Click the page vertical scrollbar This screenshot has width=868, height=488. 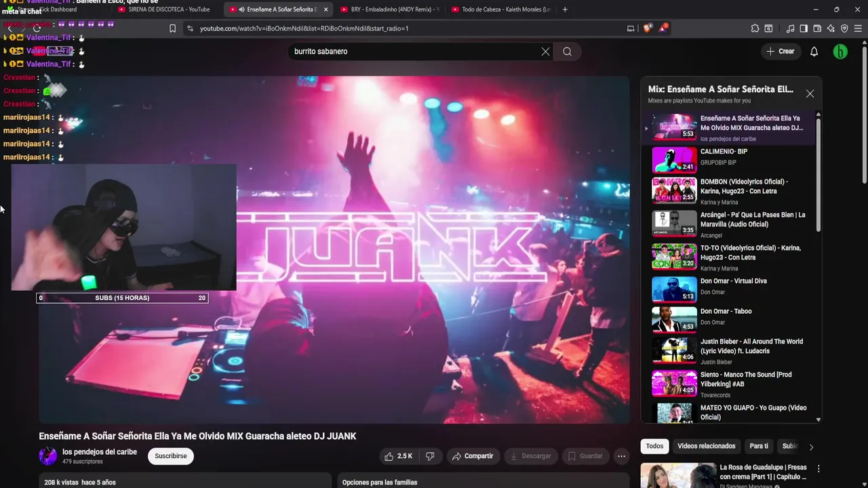pyautogui.click(x=864, y=115)
